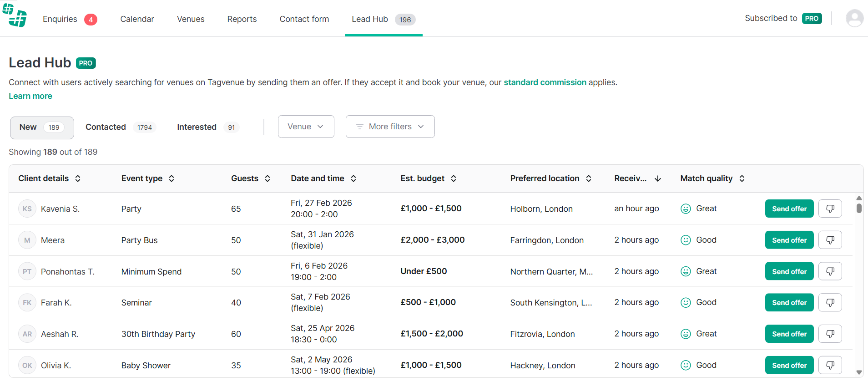Sort by Est. budget column arrows
This screenshot has height=392, width=868.
(454, 178)
